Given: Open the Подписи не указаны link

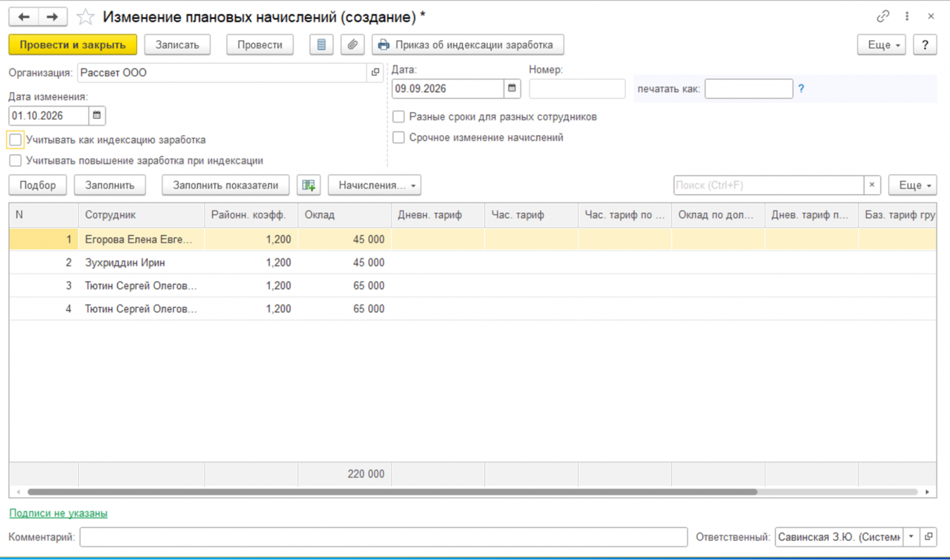Looking at the screenshot, I should pos(58,513).
